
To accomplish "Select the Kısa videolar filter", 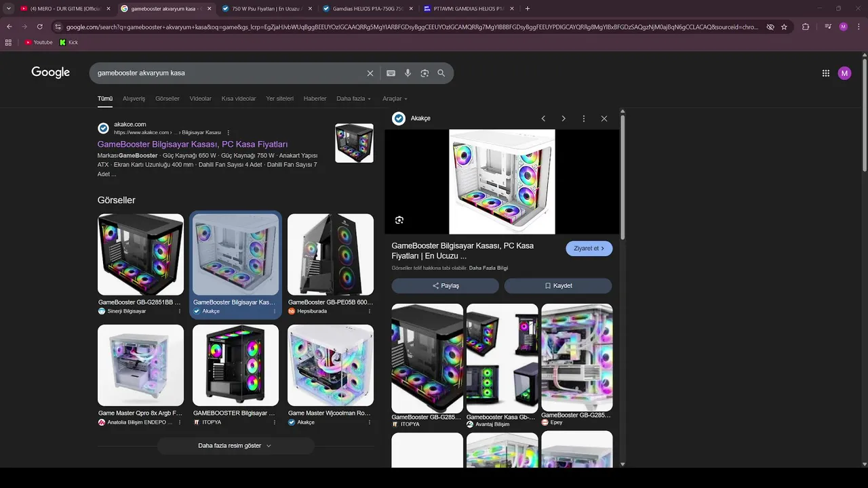I will pyautogui.click(x=239, y=98).
